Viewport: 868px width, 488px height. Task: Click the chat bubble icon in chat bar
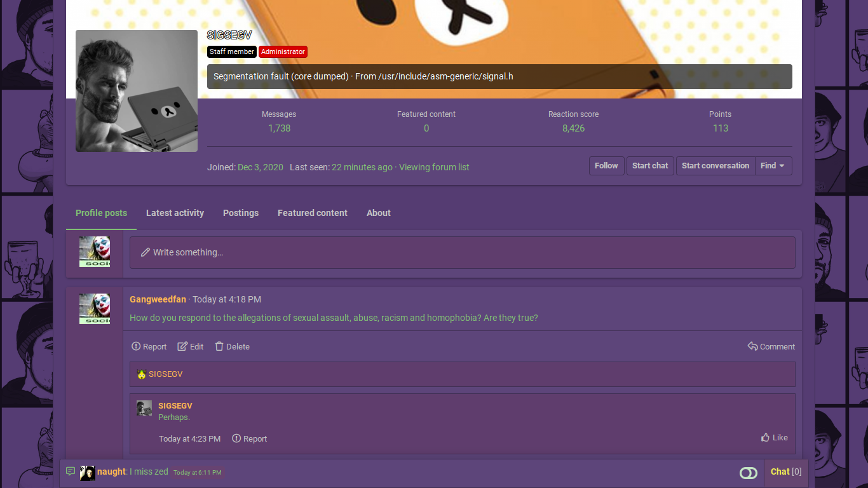(x=71, y=471)
